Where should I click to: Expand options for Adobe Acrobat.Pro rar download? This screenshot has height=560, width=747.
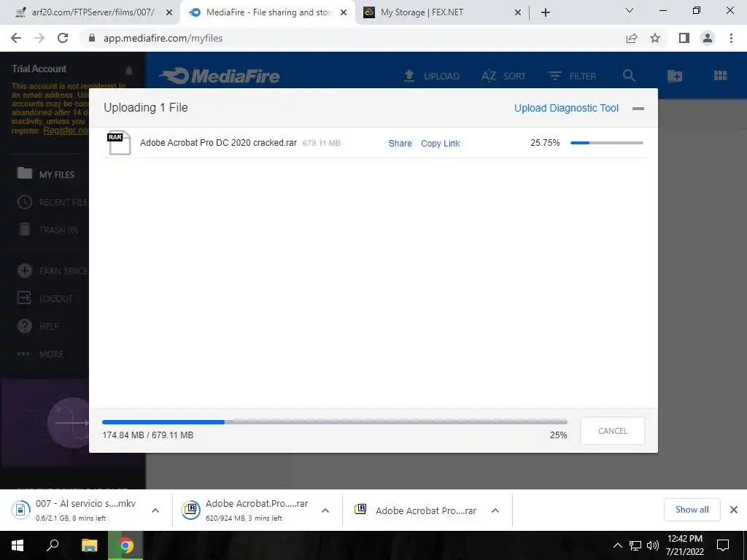(325, 510)
